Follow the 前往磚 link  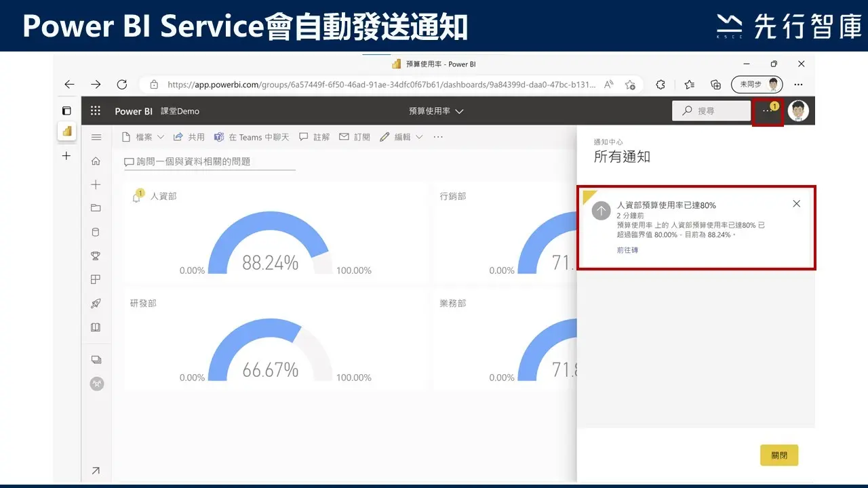tap(627, 250)
